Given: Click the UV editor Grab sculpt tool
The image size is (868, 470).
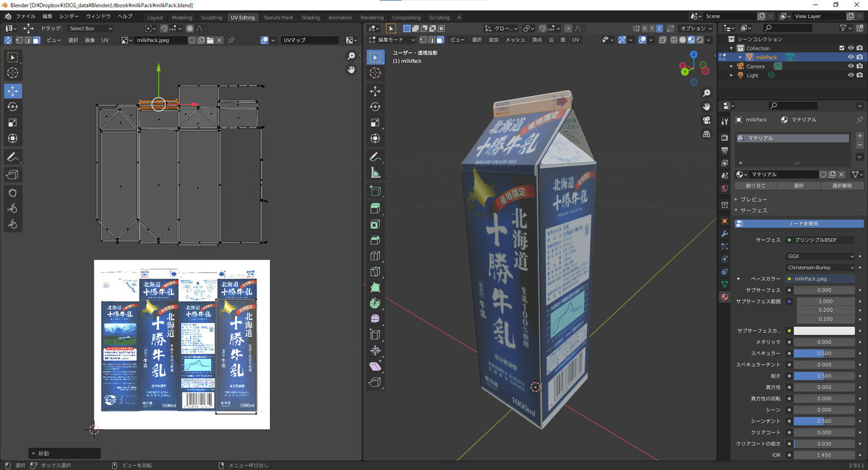Looking at the screenshot, I should [12, 193].
